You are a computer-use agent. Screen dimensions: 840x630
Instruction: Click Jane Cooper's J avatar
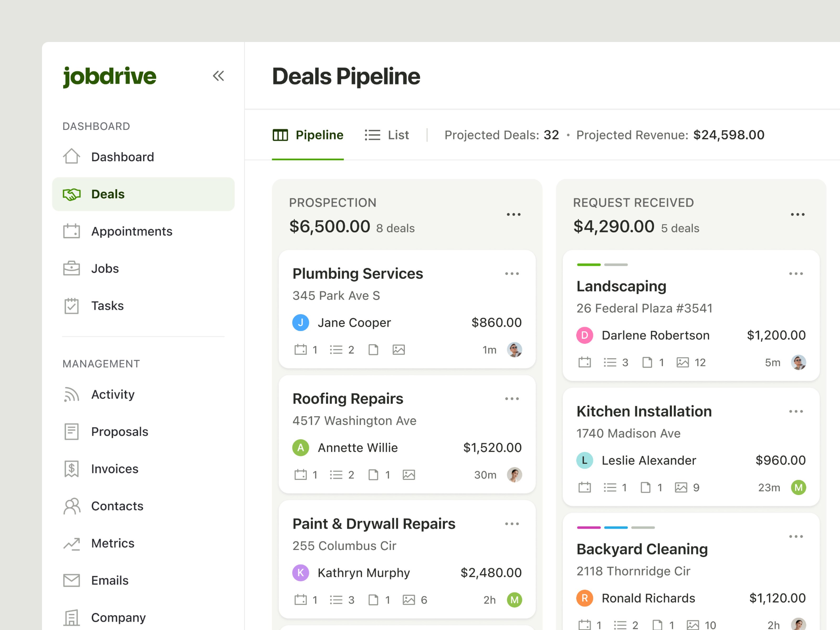tap(300, 323)
